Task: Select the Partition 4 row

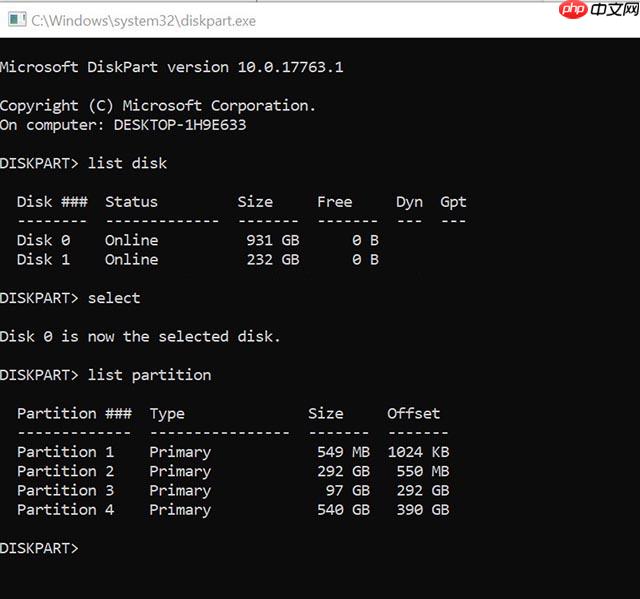Action: pyautogui.click(x=232, y=510)
